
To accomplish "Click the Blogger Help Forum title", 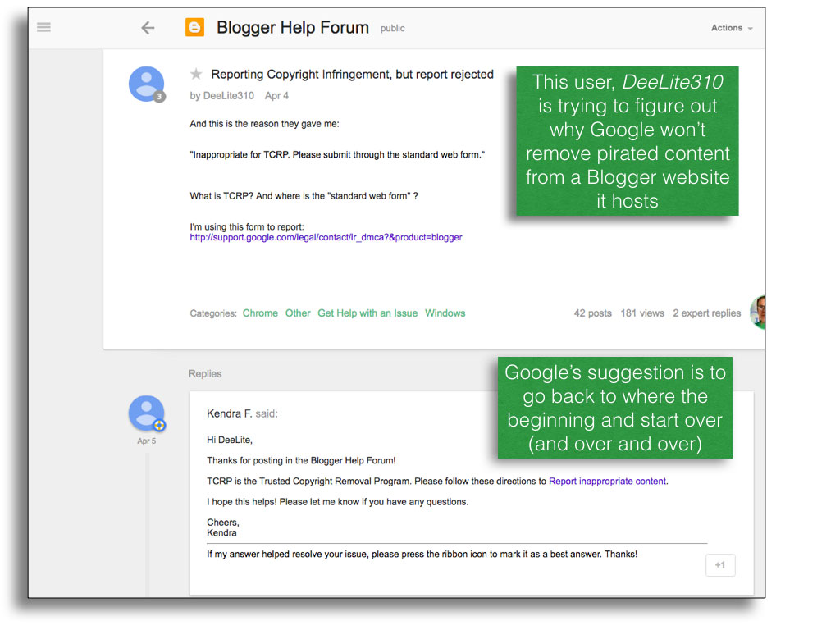I will [x=293, y=27].
